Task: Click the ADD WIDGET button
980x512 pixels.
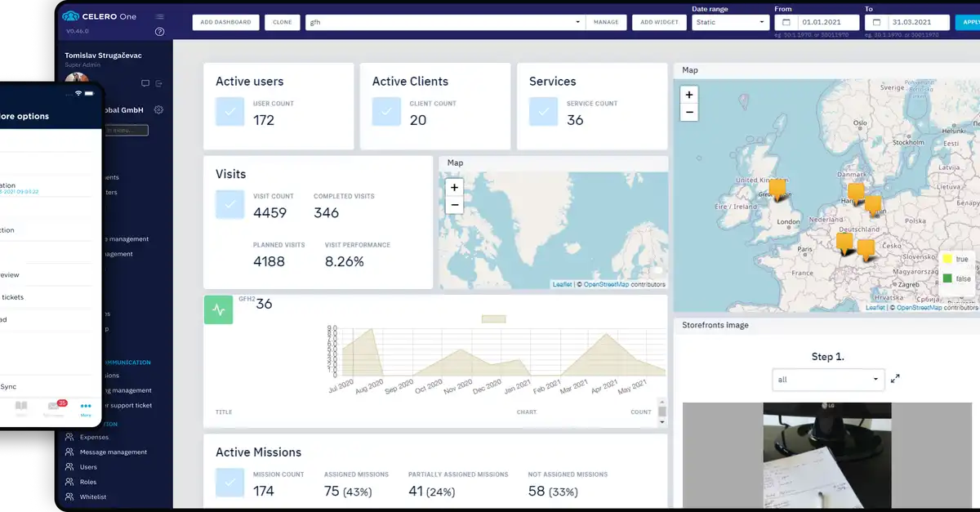Action: click(659, 22)
